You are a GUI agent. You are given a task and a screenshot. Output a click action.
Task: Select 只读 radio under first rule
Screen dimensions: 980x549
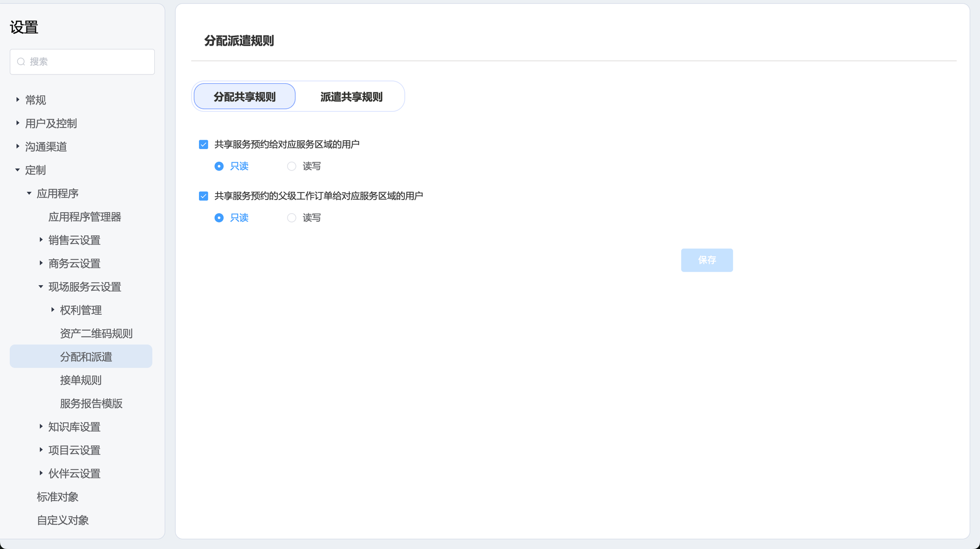pos(219,166)
